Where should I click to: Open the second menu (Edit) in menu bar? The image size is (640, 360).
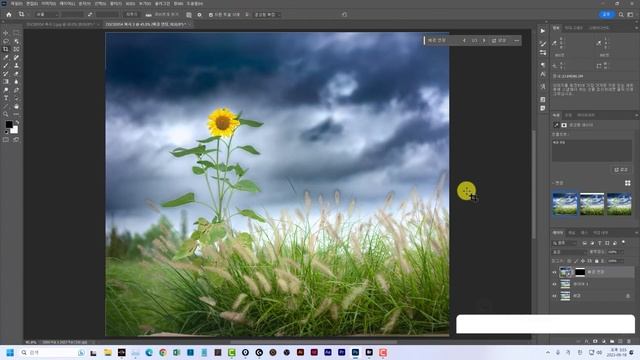pyautogui.click(x=32, y=4)
